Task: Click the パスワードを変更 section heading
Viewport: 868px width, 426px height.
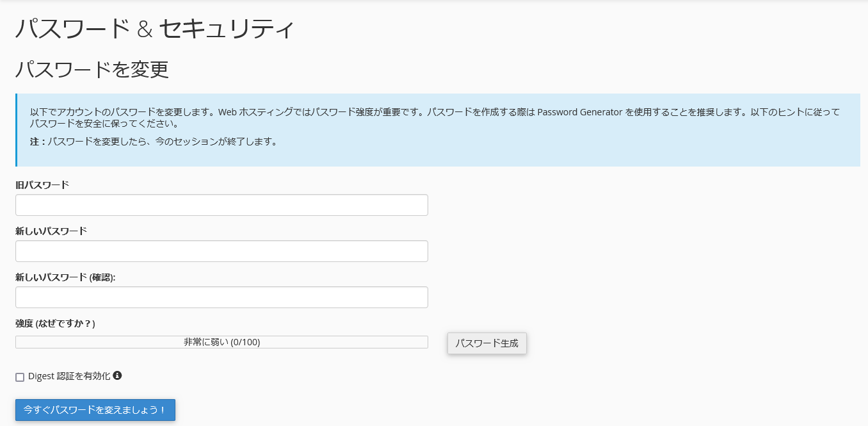Action: click(91, 70)
